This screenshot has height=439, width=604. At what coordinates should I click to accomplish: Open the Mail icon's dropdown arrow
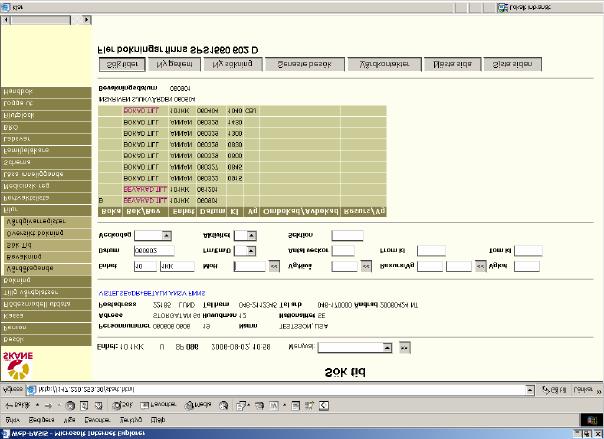(248, 405)
